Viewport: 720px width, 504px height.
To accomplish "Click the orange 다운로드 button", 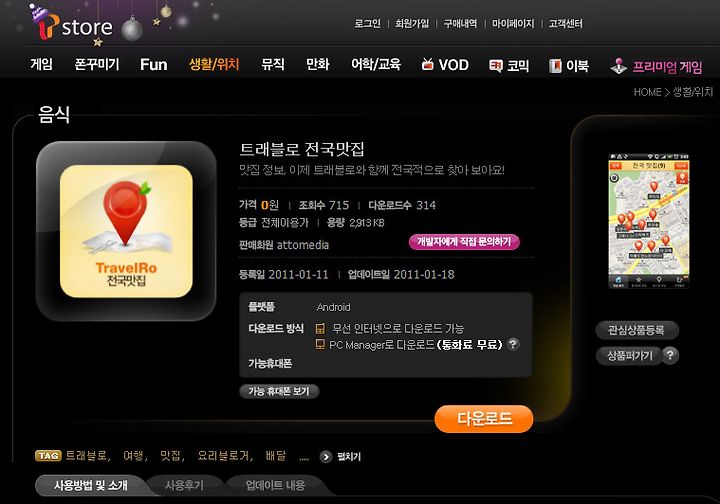I will [484, 419].
